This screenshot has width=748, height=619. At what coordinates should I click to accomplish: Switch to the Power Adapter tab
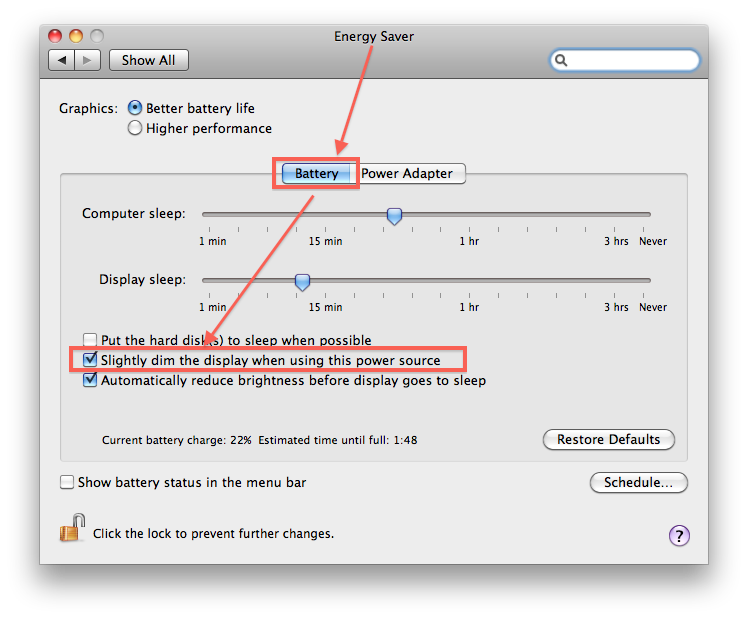(x=408, y=173)
